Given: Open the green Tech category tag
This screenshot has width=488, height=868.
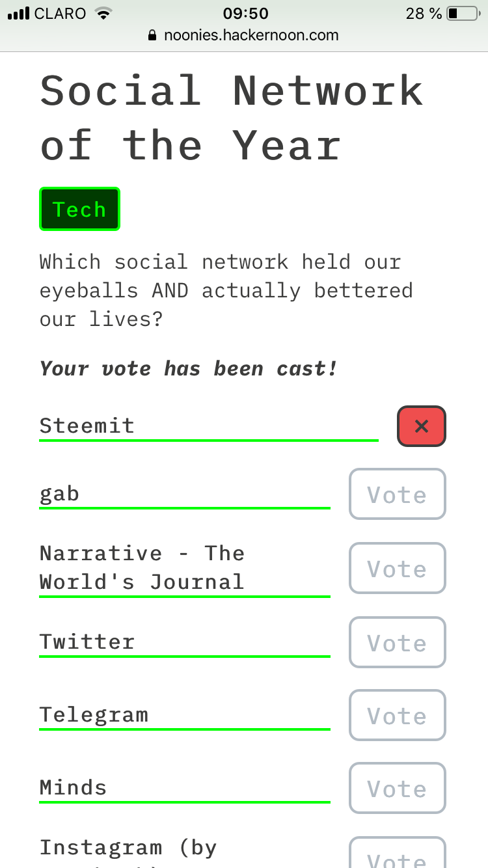Looking at the screenshot, I should 80,209.
